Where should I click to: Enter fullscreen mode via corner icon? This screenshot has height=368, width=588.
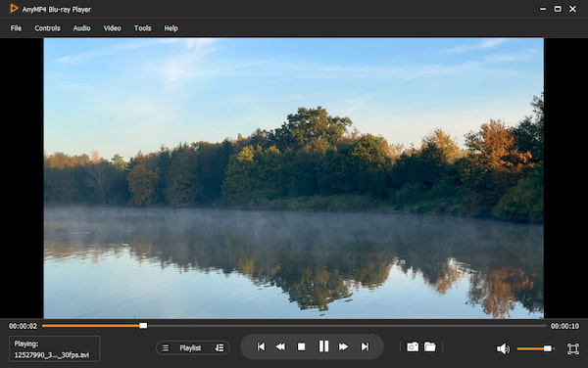573,348
